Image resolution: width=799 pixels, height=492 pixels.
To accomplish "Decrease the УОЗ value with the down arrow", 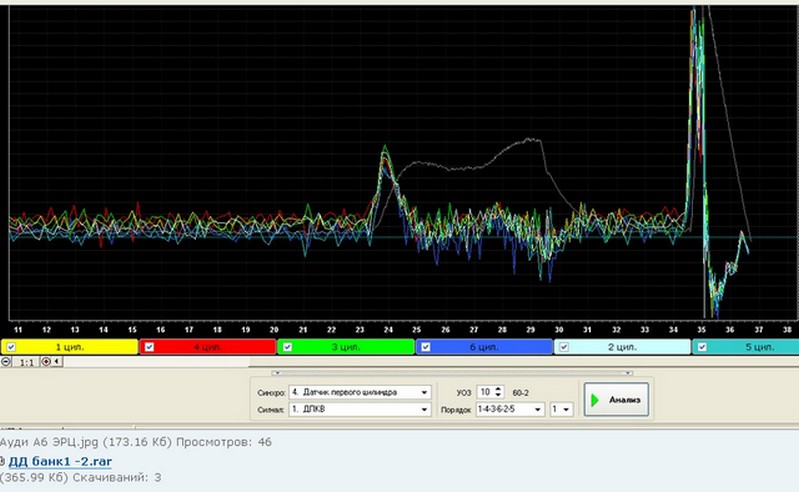I will [498, 395].
